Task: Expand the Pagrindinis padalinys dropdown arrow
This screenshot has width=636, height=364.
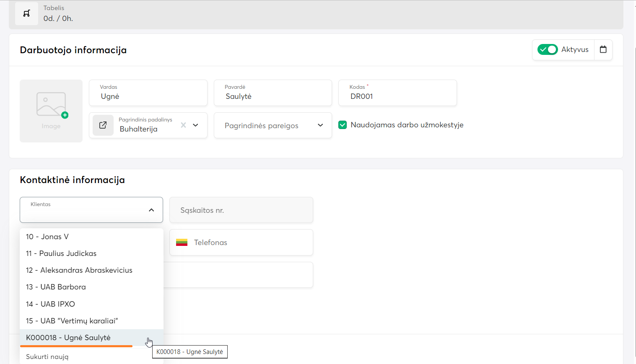Action: point(195,125)
